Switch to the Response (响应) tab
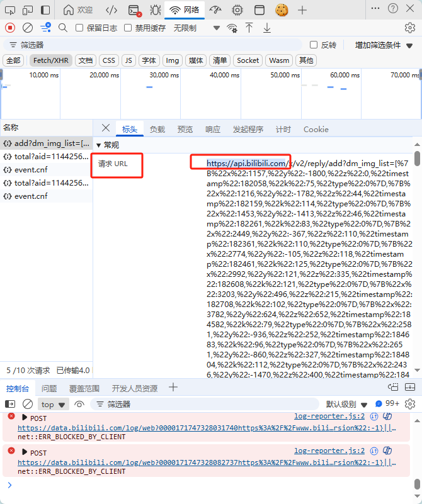This screenshot has width=422, height=504. tap(213, 129)
